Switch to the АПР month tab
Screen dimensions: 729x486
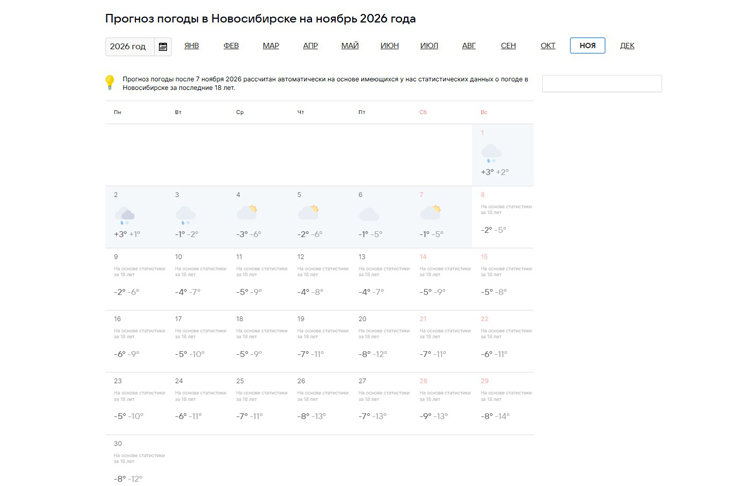(311, 46)
